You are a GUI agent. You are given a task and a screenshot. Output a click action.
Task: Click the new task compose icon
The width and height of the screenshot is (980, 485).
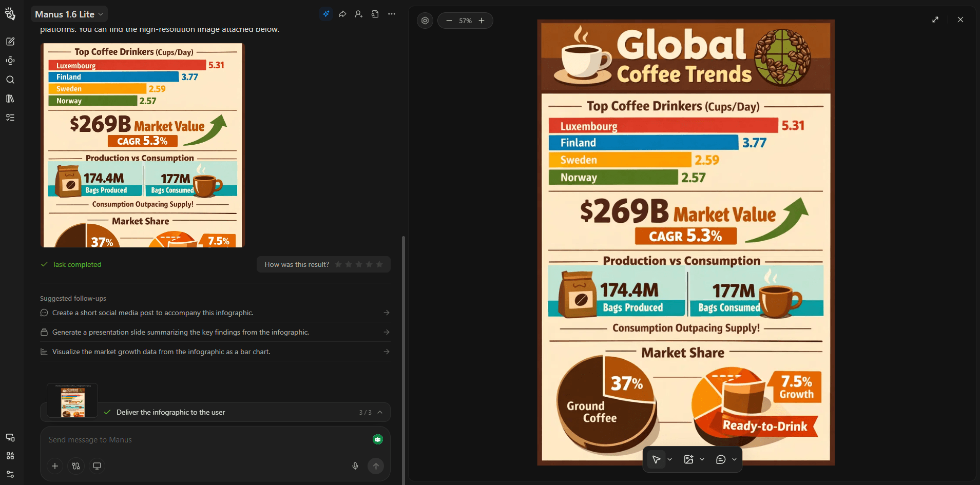click(10, 42)
